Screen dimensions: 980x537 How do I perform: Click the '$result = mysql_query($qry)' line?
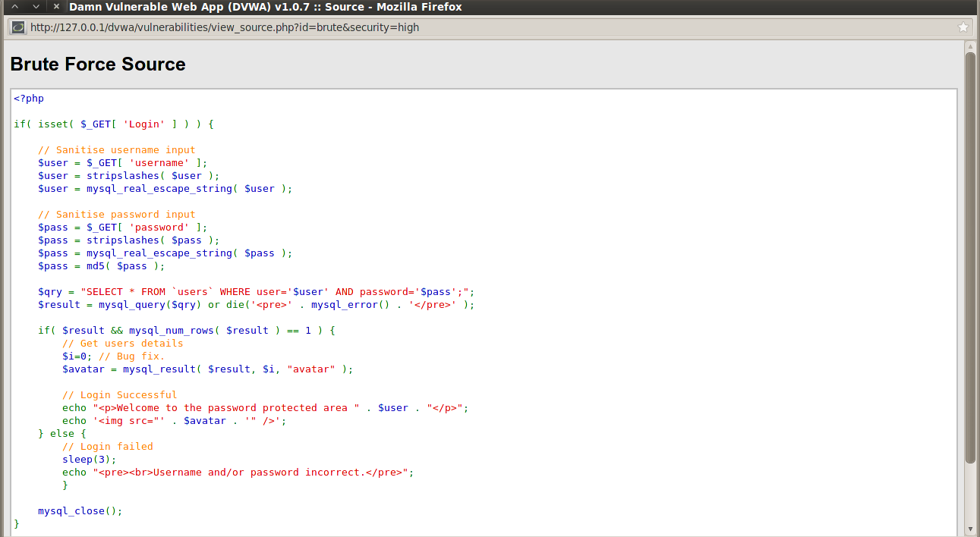[x=257, y=304]
